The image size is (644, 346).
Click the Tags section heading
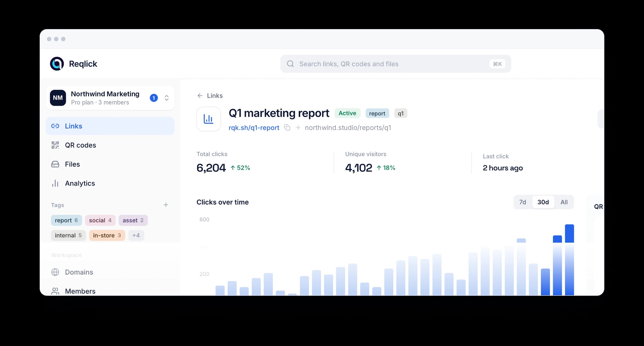pos(58,205)
